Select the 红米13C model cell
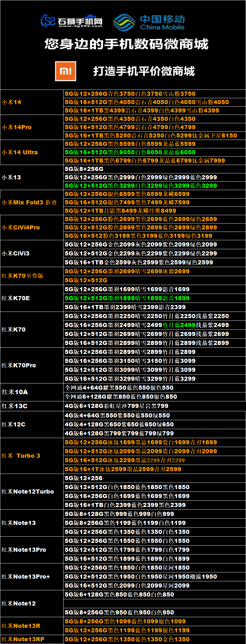The image size is (246, 644). pos(32,406)
